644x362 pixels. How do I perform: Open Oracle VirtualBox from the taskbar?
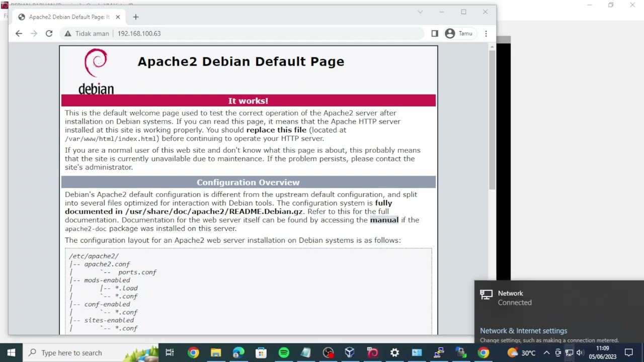coord(350,352)
